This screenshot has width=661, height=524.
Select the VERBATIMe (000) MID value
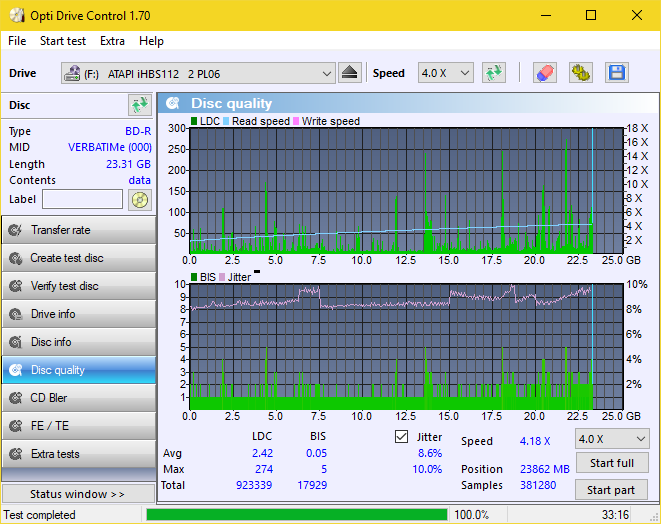[x=110, y=147]
